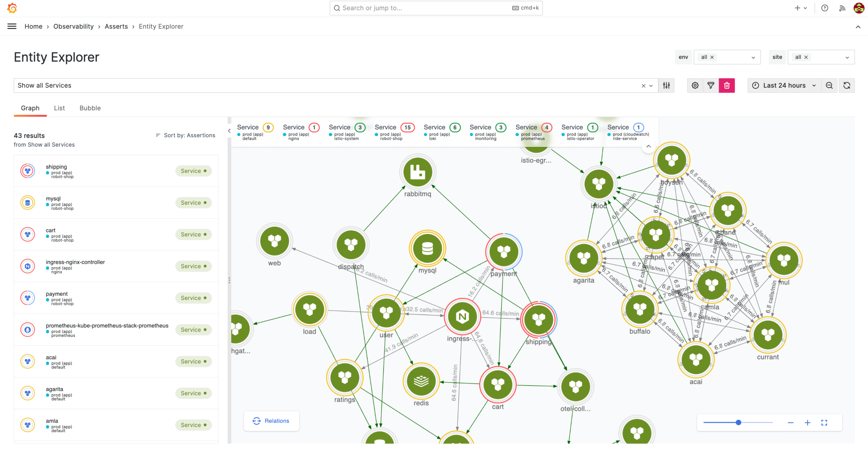Click the Relations button
This screenshot has width=868, height=454.
click(271, 421)
